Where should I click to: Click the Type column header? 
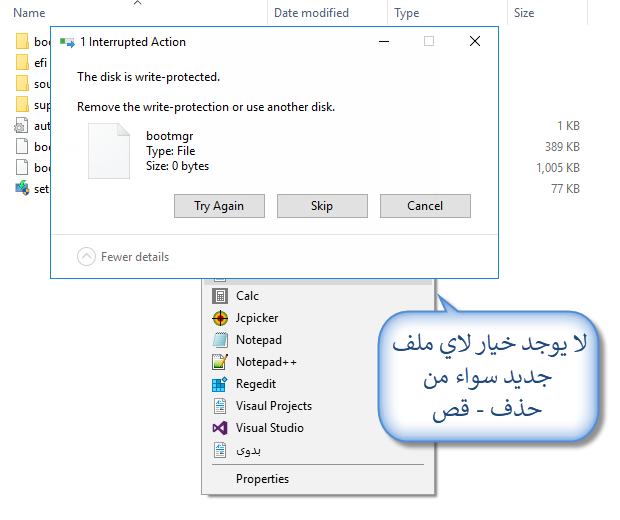coord(406,13)
